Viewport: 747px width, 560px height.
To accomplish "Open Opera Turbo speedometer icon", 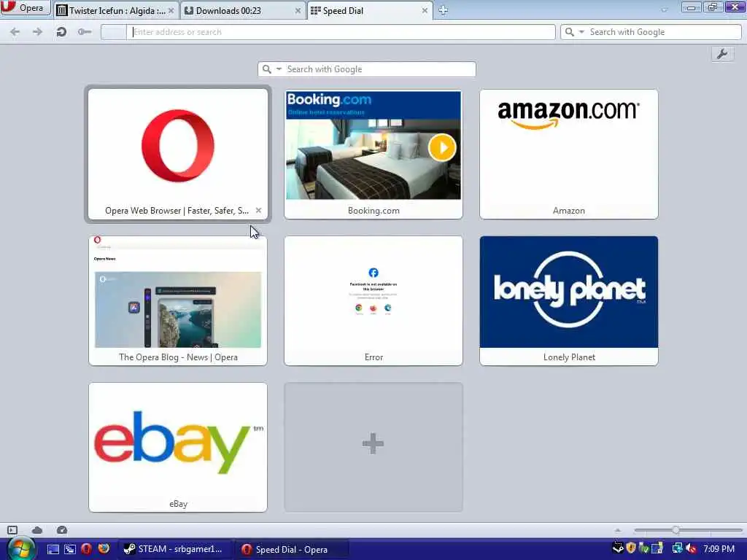I will click(x=62, y=530).
